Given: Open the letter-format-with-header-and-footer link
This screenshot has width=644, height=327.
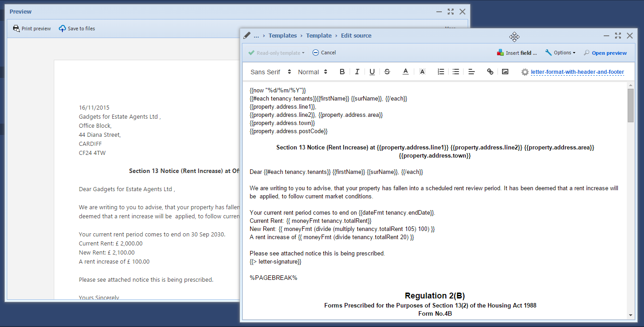Looking at the screenshot, I should pyautogui.click(x=577, y=72).
